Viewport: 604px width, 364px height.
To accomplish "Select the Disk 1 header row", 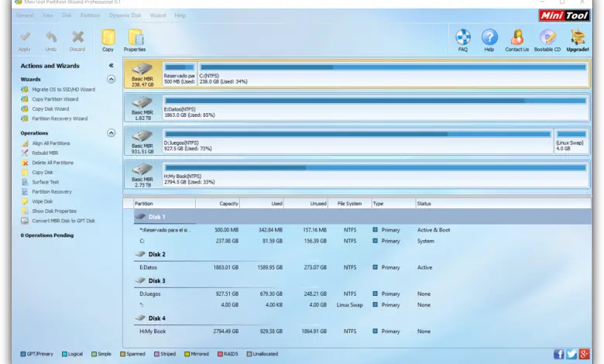I will 362,217.
